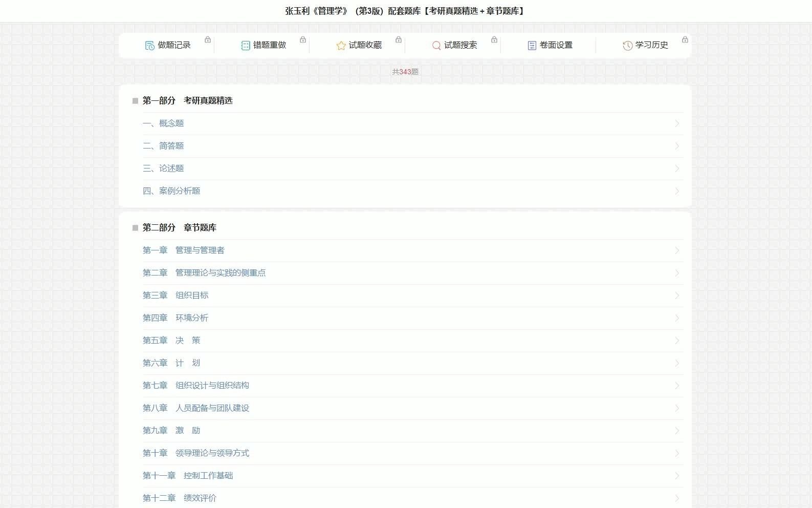Expand the 第十一章 chevron arrow
Image resolution: width=812 pixels, height=508 pixels.
point(677,476)
